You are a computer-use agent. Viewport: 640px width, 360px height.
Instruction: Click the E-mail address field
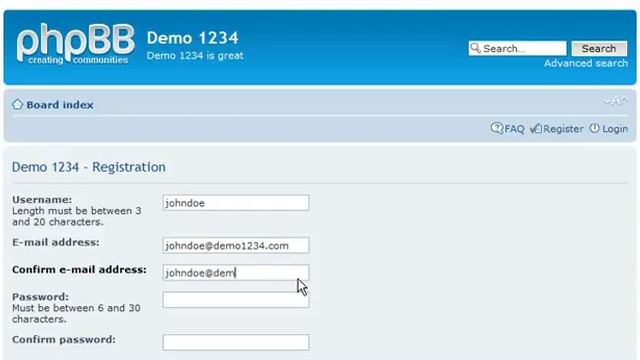[236, 245]
